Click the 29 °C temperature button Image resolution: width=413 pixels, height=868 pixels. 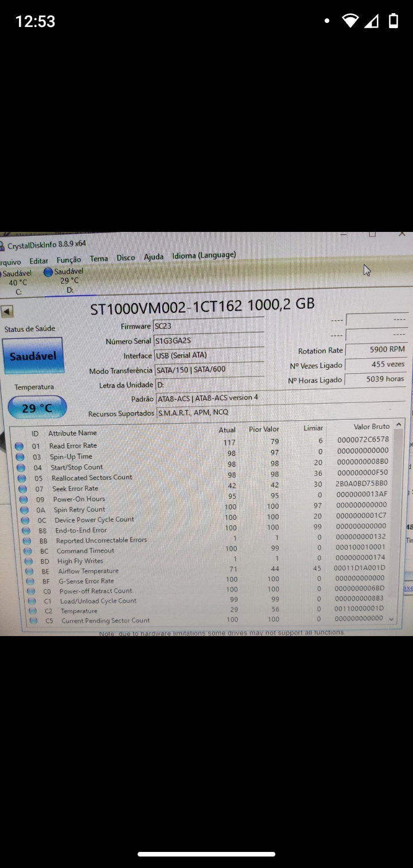[x=37, y=408]
